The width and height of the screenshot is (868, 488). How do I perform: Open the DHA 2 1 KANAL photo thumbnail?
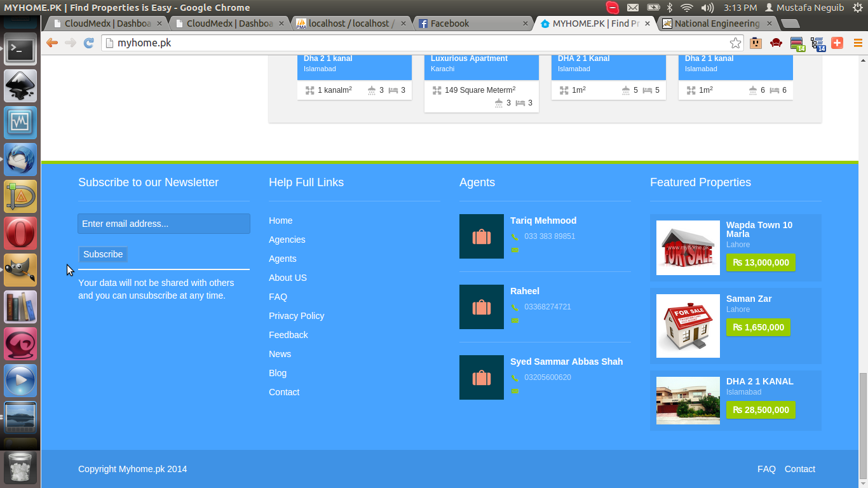pyautogui.click(x=688, y=400)
